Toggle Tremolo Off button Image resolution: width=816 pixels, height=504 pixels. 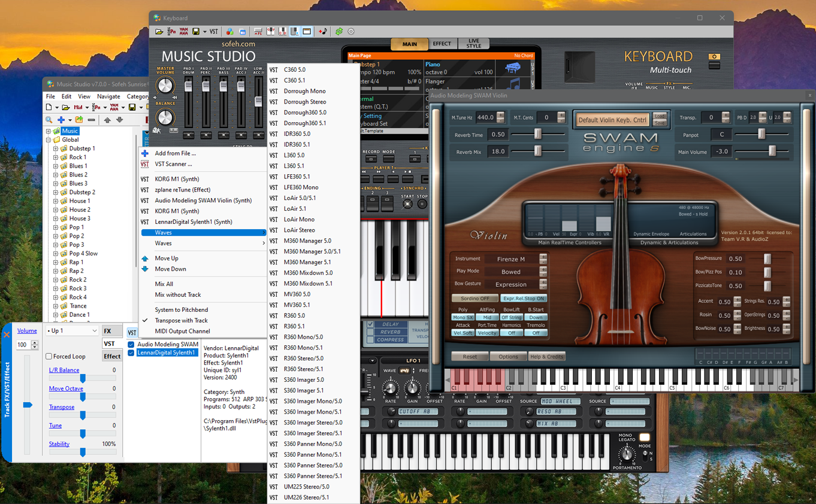pyautogui.click(x=536, y=333)
